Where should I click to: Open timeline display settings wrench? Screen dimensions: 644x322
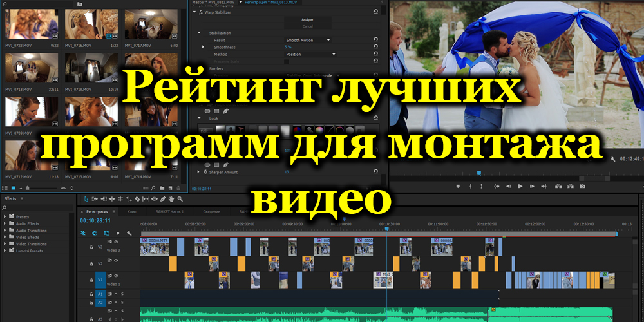[129, 233]
